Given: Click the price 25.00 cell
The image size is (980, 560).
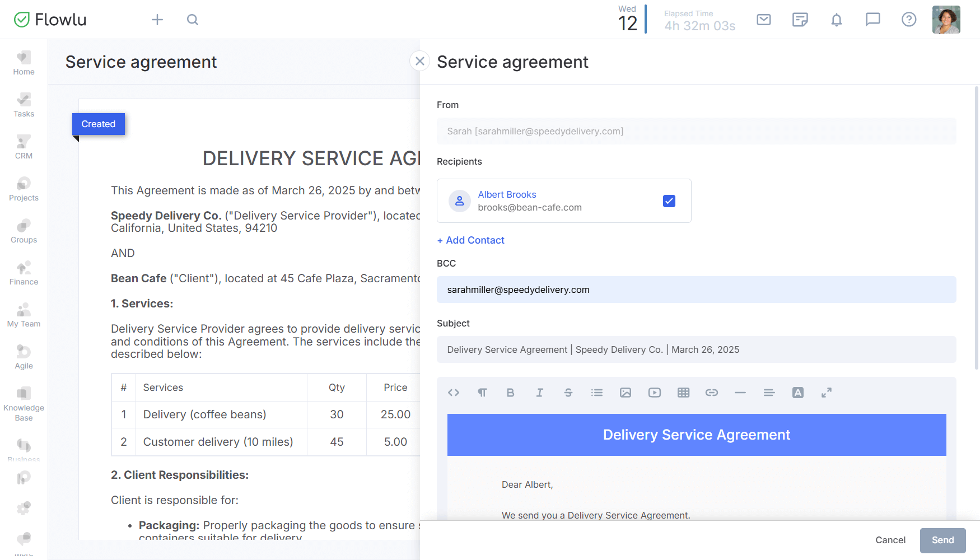Looking at the screenshot, I should click(395, 414).
